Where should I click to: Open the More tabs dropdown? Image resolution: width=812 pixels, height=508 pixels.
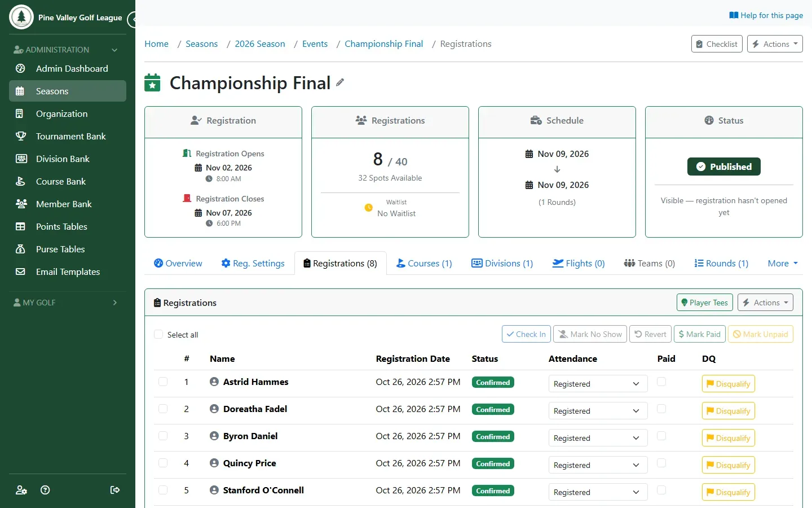pyautogui.click(x=783, y=264)
